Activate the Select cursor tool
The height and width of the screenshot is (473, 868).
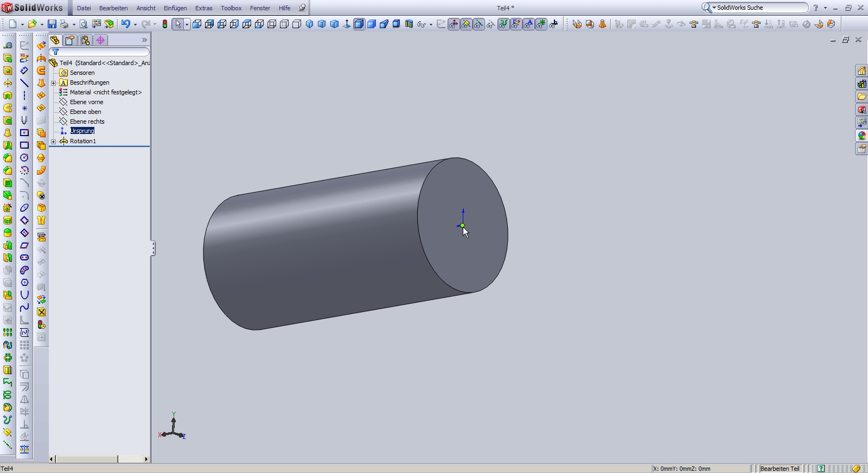177,24
